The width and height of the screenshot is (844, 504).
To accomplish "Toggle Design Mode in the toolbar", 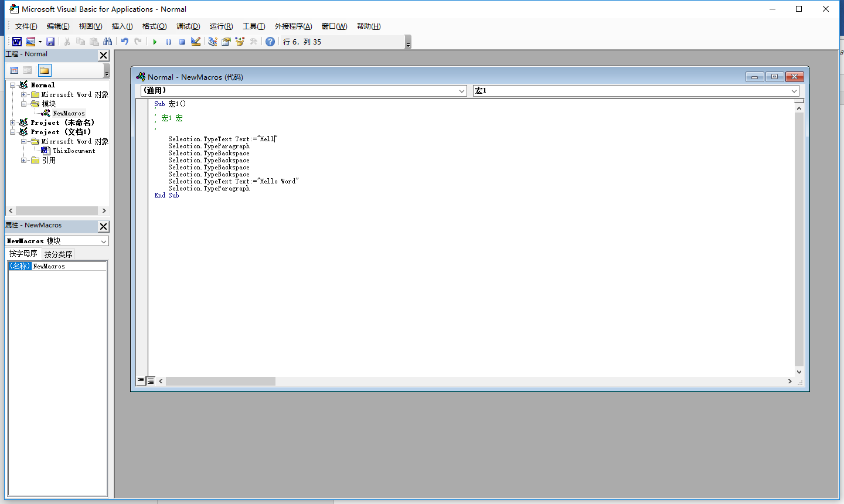I will click(x=196, y=42).
